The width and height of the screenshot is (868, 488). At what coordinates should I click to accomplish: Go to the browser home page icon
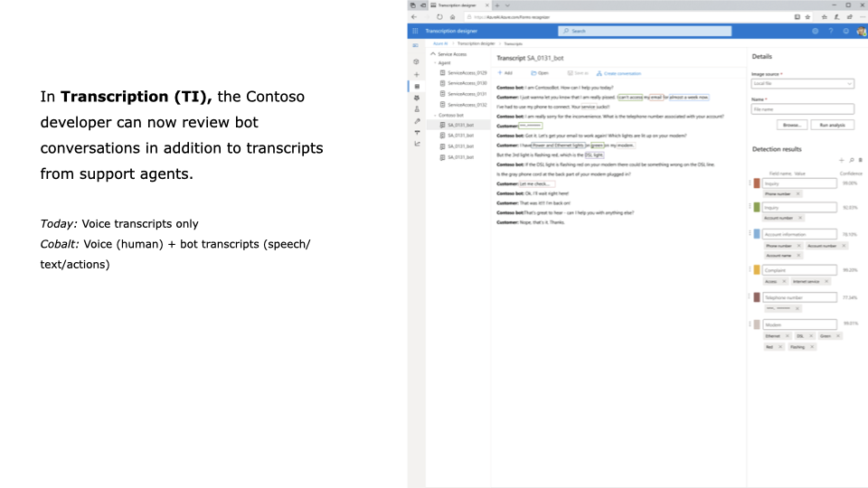coord(452,17)
